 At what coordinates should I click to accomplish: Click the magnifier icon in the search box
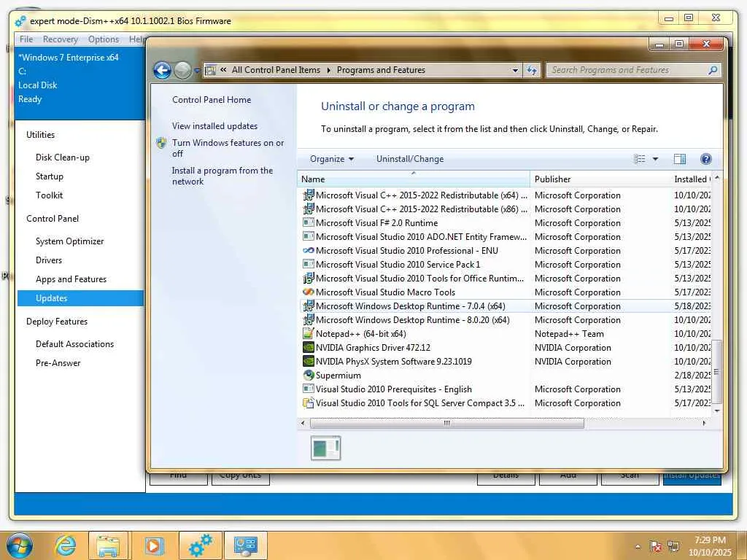pos(713,71)
